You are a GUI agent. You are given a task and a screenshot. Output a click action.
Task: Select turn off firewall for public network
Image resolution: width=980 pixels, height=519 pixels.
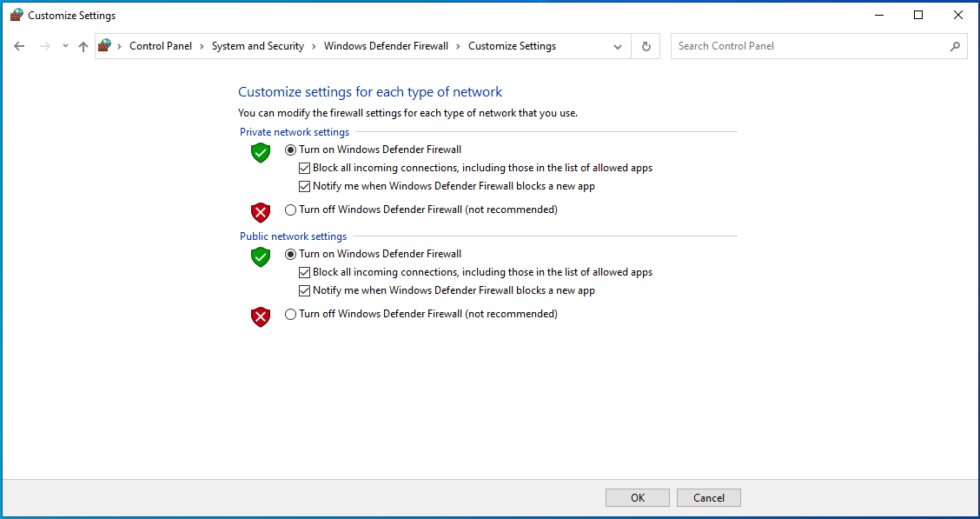(x=290, y=313)
